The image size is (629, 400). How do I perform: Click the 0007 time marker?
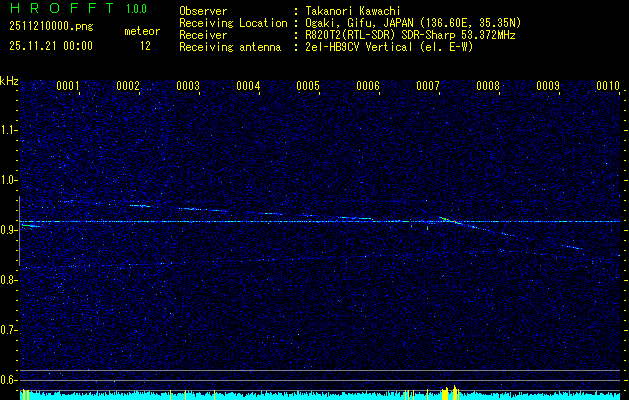pos(428,86)
